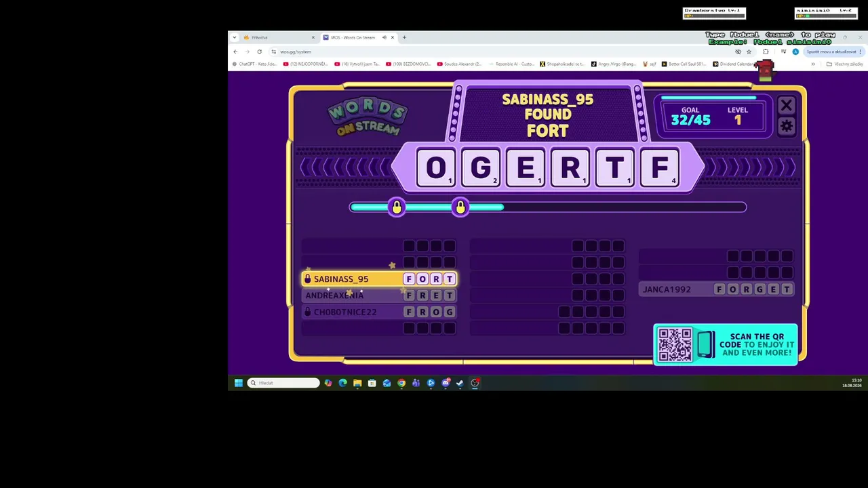Screen dimensions: 868x488
Task: Open the blue play-arrow app on taskbar
Action: tap(431, 383)
